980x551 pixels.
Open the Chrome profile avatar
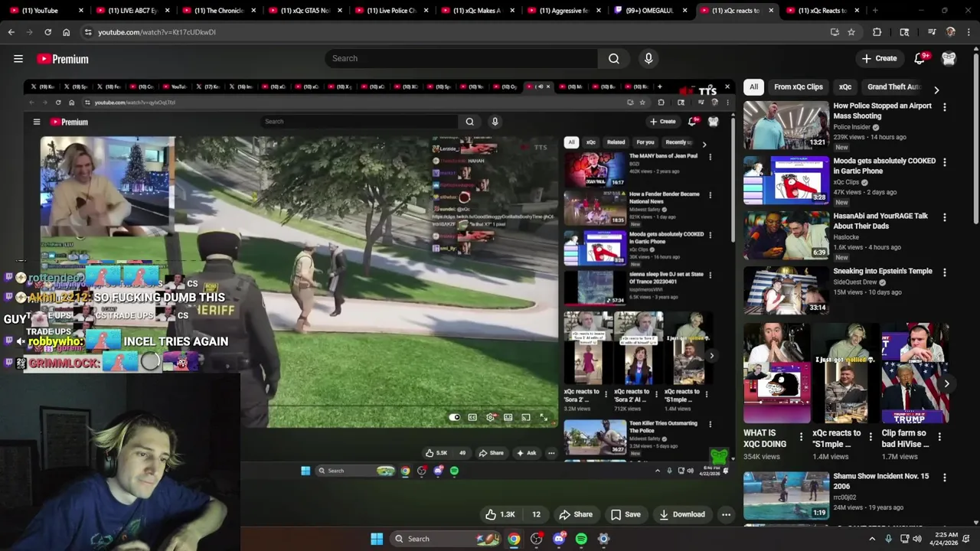pyautogui.click(x=950, y=32)
